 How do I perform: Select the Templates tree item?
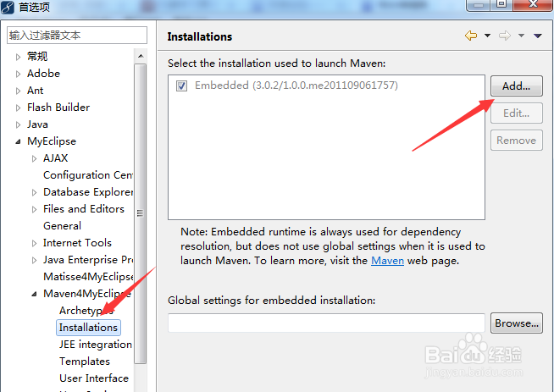point(85,362)
